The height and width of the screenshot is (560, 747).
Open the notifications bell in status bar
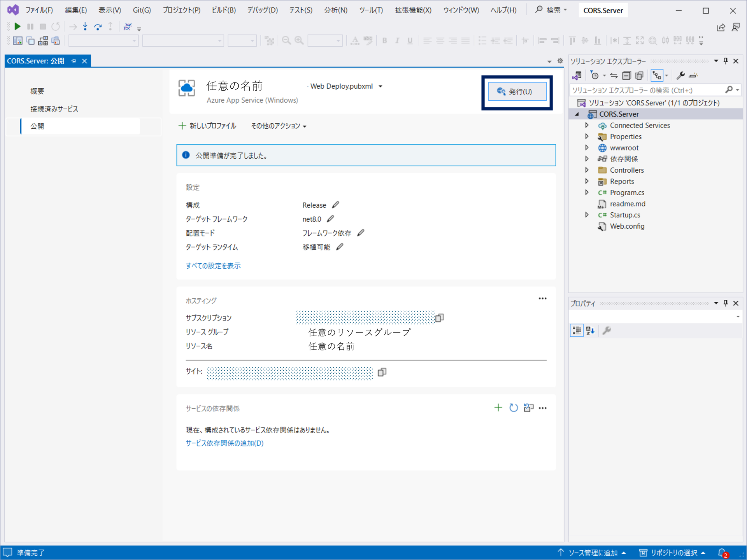pos(722,553)
